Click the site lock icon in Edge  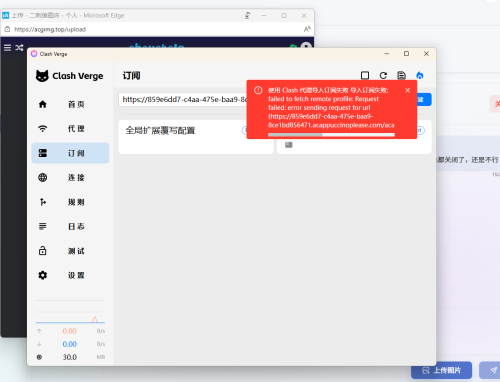click(x=7, y=29)
